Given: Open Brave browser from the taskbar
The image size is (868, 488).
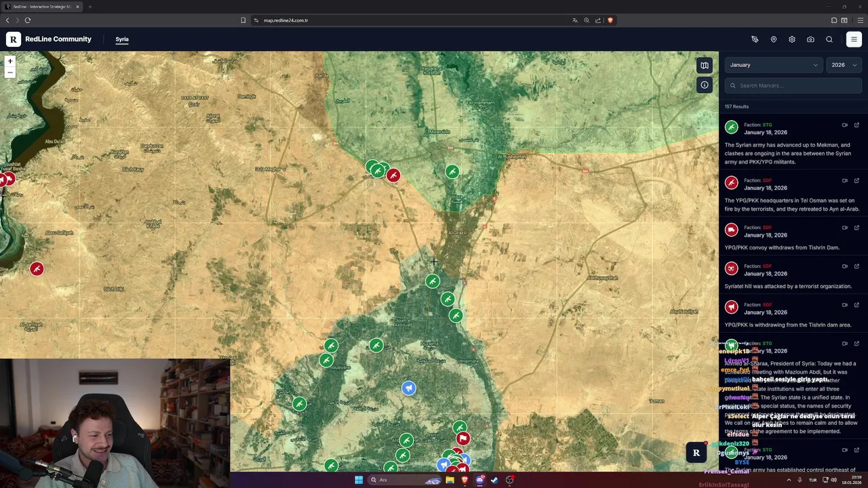Looking at the screenshot, I should [x=465, y=480].
